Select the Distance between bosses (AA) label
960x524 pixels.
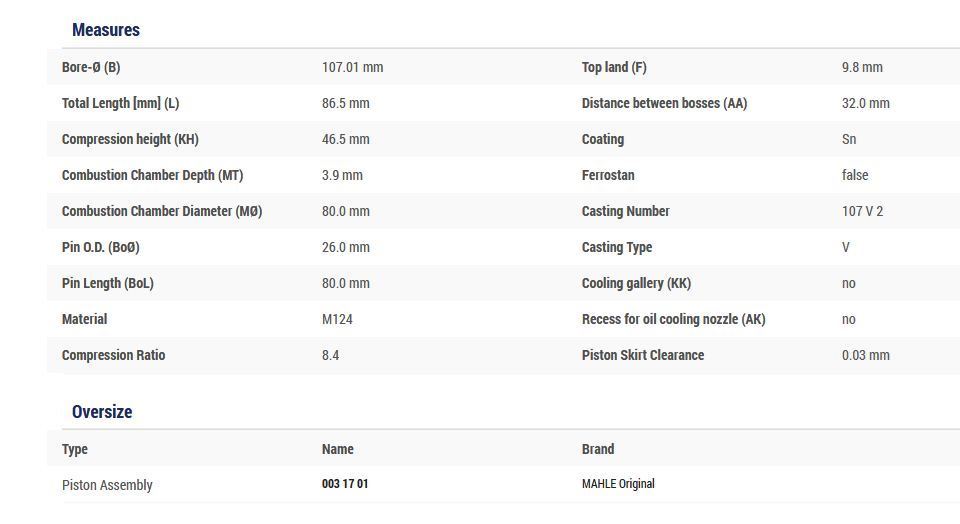664,103
